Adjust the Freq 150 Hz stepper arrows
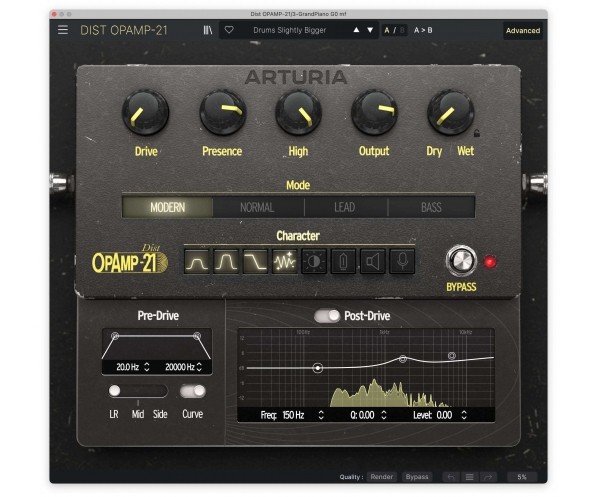This screenshot has height=497, width=597. pyautogui.click(x=321, y=415)
